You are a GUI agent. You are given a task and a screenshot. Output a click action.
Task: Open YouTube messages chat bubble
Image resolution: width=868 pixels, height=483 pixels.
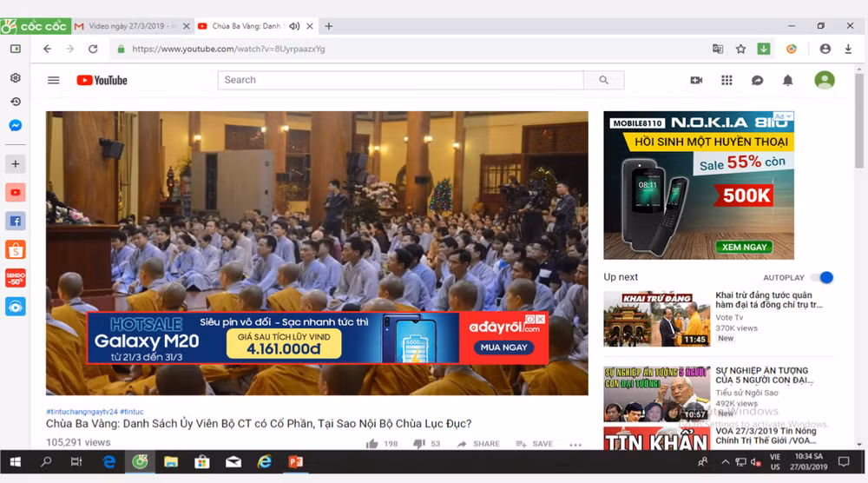(757, 80)
